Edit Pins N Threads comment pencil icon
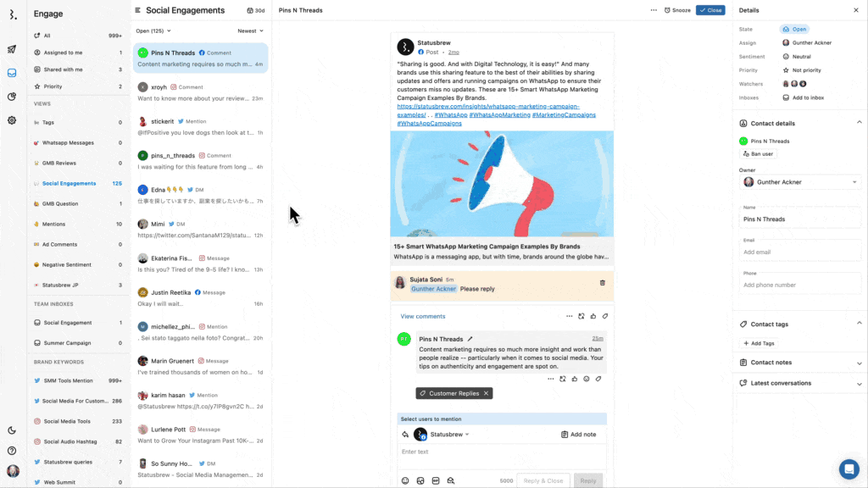Screen dimensions: 868x488 470,339
